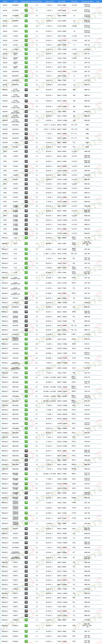Click diesel ON icon in MEGANE KOMBI K9A/M_ row
This screenshot has width=102, height=644.
(26, 497)
